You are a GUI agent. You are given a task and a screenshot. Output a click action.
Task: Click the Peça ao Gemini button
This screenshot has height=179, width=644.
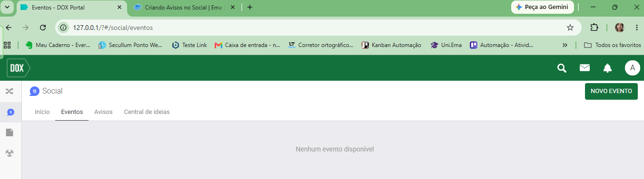[x=543, y=7]
